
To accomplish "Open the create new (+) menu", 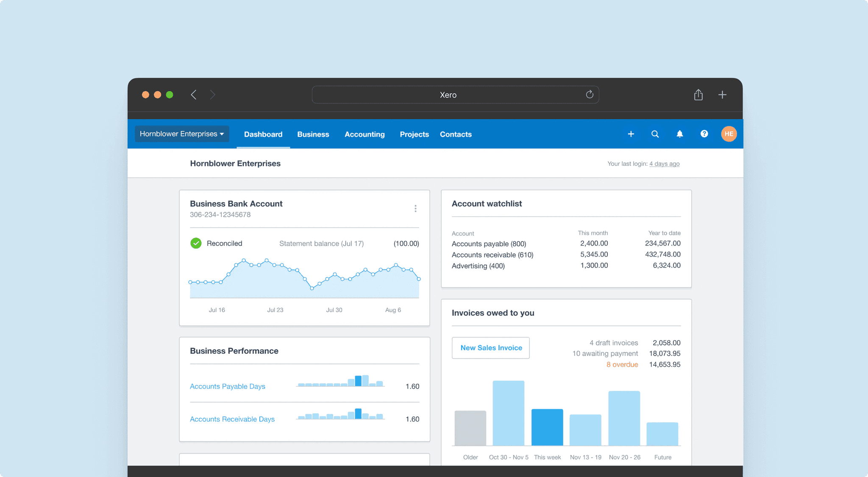I will [x=631, y=134].
